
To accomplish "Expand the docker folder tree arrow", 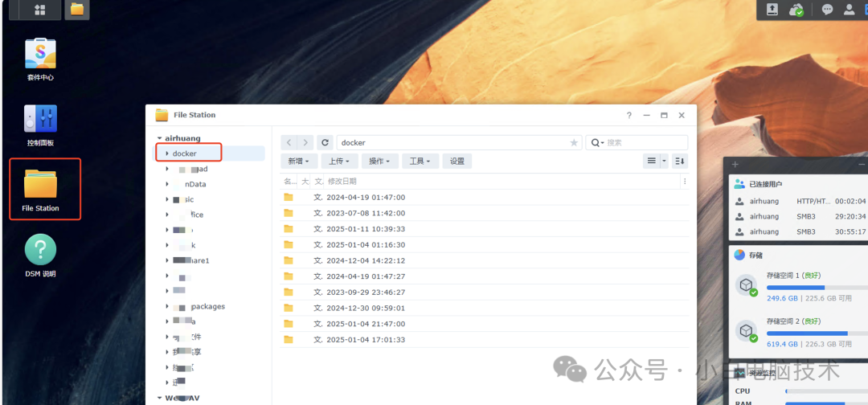I will (x=166, y=153).
